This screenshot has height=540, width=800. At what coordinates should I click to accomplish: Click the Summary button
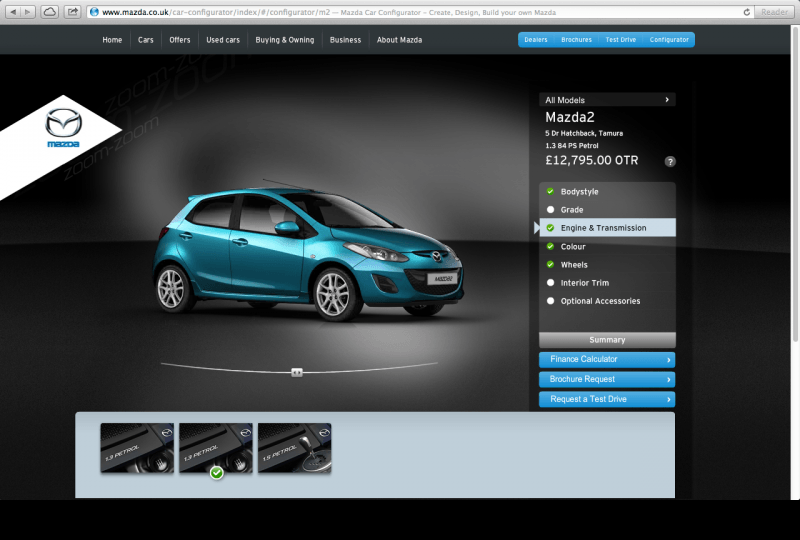point(607,340)
